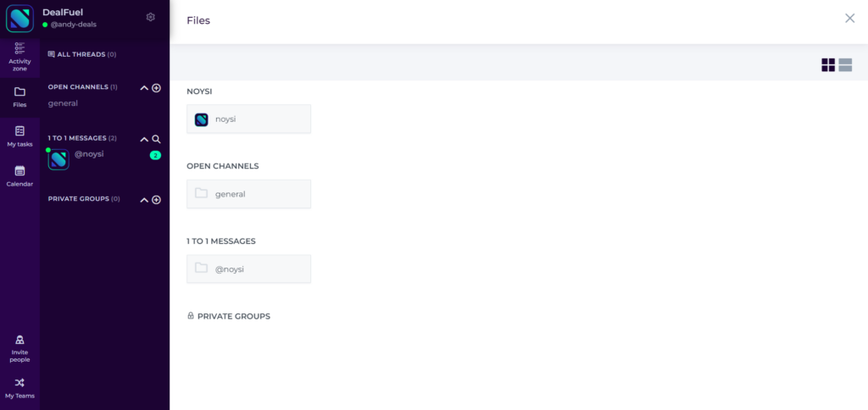This screenshot has width=868, height=410.
Task: Open My Teams switcher
Action: pyautogui.click(x=19, y=388)
